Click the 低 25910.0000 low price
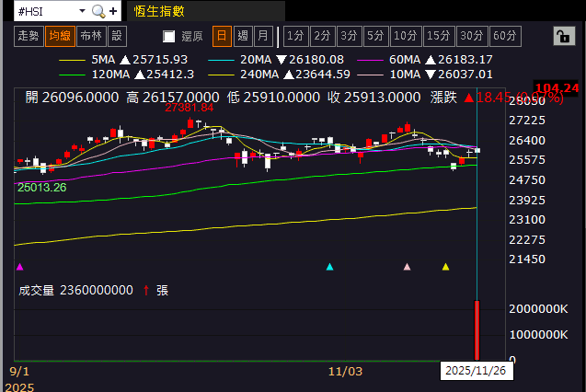Viewport: 586px width, 392px height. click(x=273, y=98)
